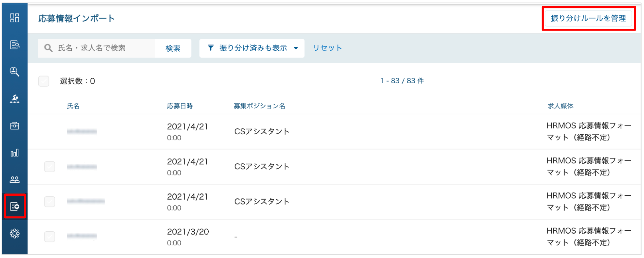Click the リセット link
This screenshot has height=258, width=644.
pyautogui.click(x=327, y=48)
